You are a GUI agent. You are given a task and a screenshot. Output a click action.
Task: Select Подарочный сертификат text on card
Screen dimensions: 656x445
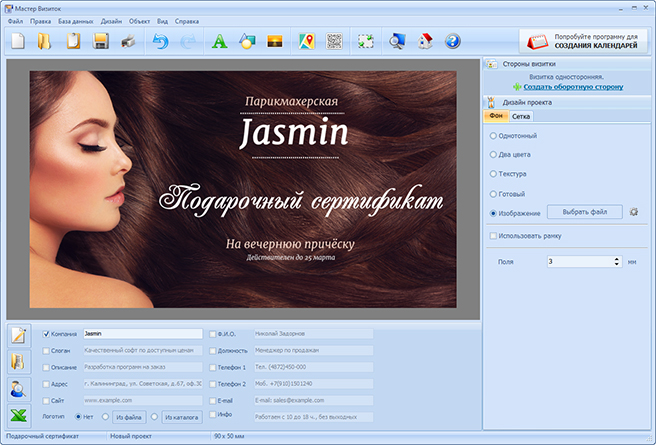coord(301,202)
